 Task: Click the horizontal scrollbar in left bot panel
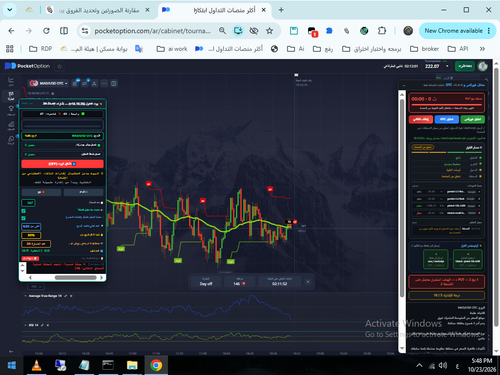pos(76,277)
